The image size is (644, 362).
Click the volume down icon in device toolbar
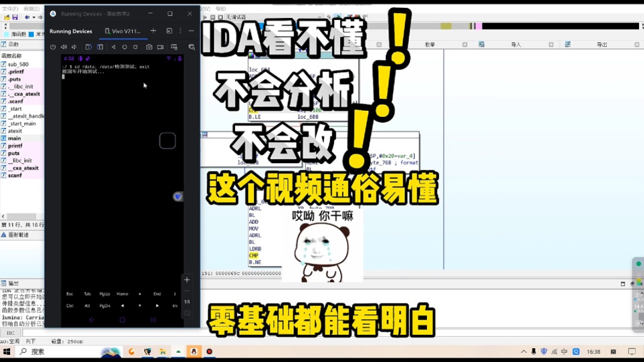[x=74, y=47]
